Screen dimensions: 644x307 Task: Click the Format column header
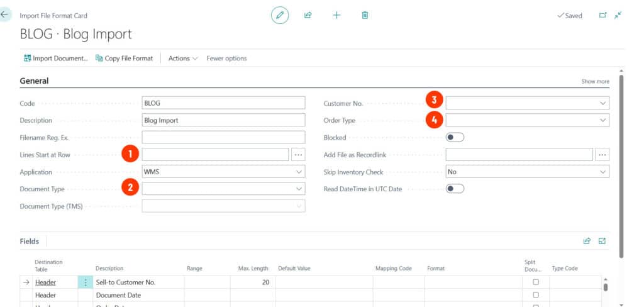(x=436, y=269)
